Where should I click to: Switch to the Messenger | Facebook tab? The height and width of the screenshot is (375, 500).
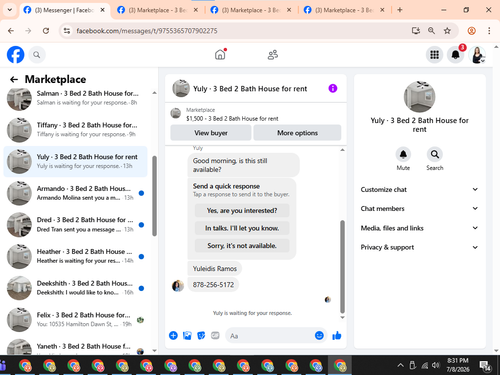(64, 10)
